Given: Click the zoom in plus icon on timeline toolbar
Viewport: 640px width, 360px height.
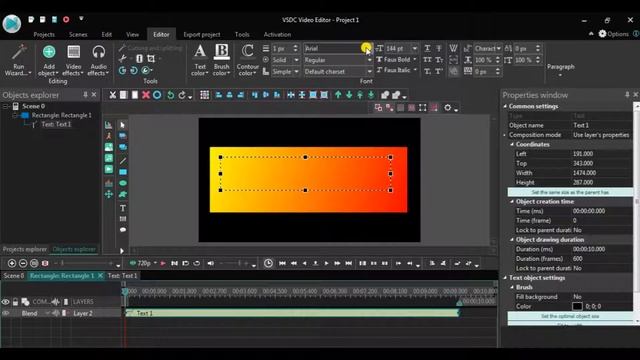Looking at the screenshot, I should (12, 263).
